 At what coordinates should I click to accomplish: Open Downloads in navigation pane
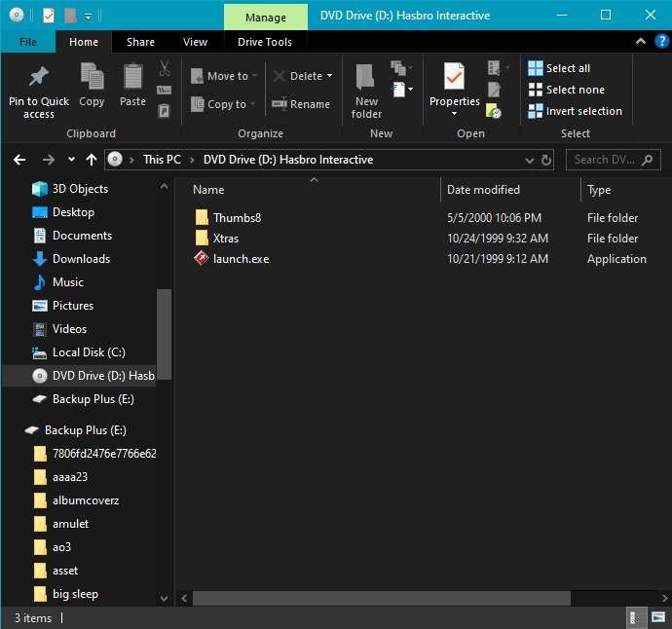coord(82,259)
